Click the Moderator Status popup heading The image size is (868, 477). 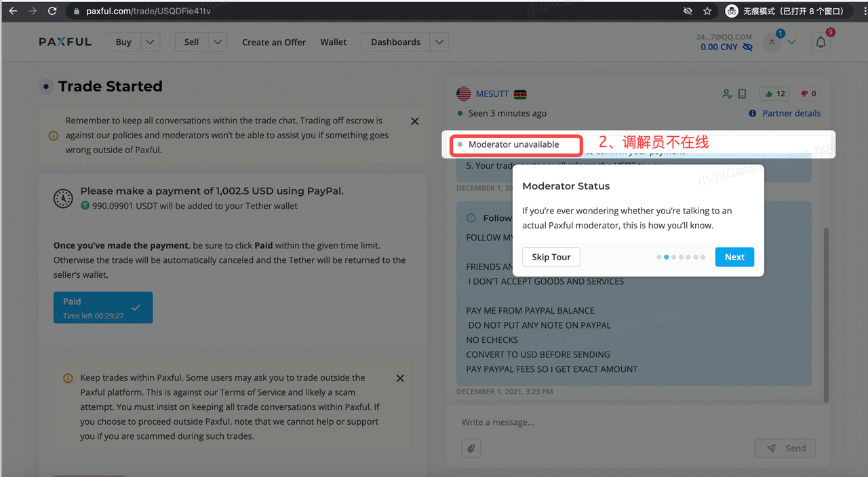coord(566,186)
